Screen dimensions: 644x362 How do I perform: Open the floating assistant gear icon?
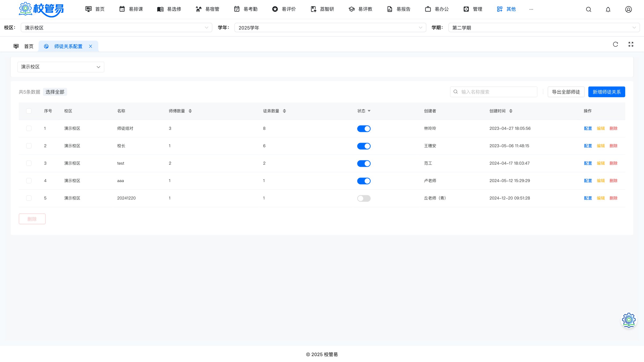[629, 320]
